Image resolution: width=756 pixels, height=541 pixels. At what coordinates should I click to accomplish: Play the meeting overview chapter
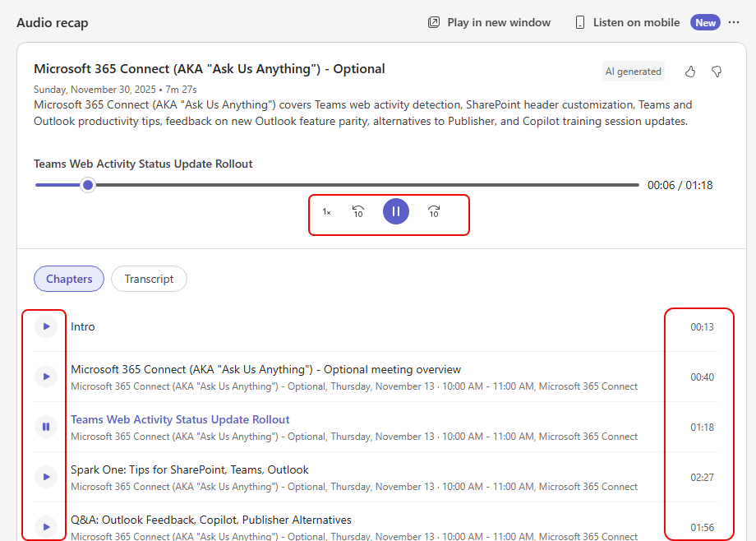click(x=46, y=377)
